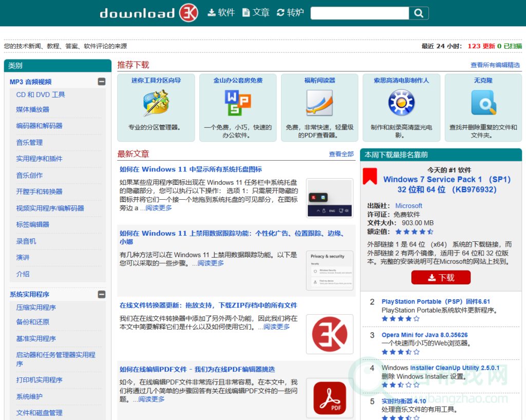Open the 软件 menu in header
Viewport: 526px width, 420px height.
tap(221, 13)
